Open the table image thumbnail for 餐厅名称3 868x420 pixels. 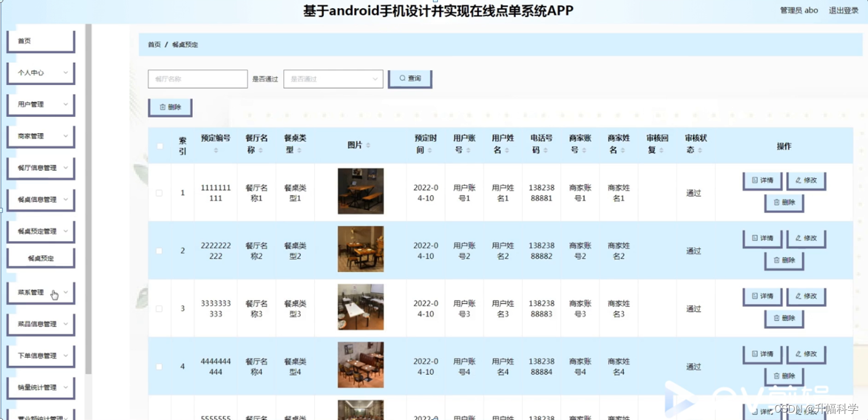click(x=360, y=307)
